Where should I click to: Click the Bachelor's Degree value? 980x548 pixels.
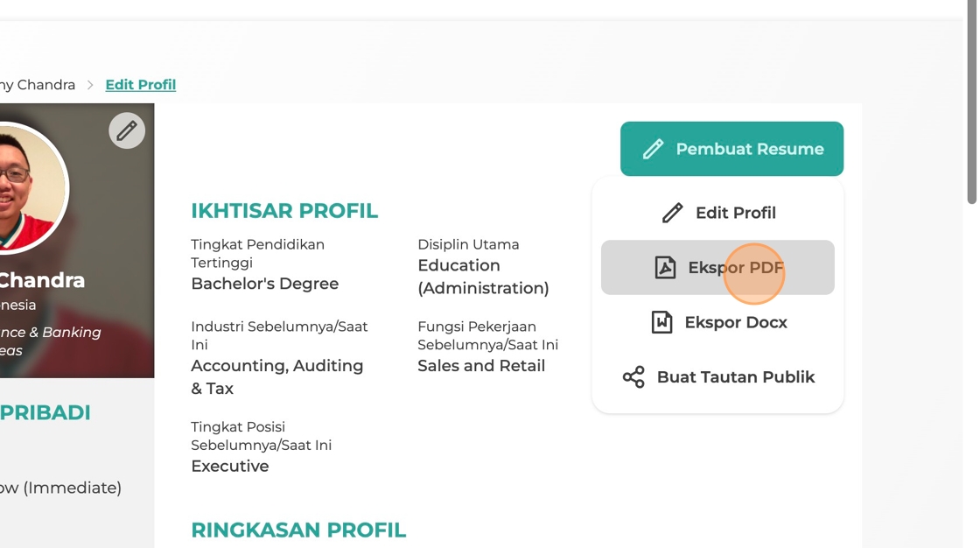tap(265, 284)
